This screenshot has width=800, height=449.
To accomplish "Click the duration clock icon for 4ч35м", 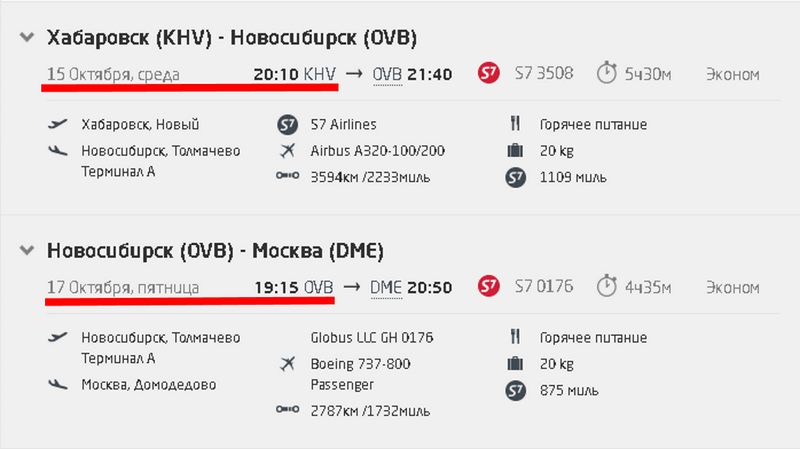I will pyautogui.click(x=607, y=288).
